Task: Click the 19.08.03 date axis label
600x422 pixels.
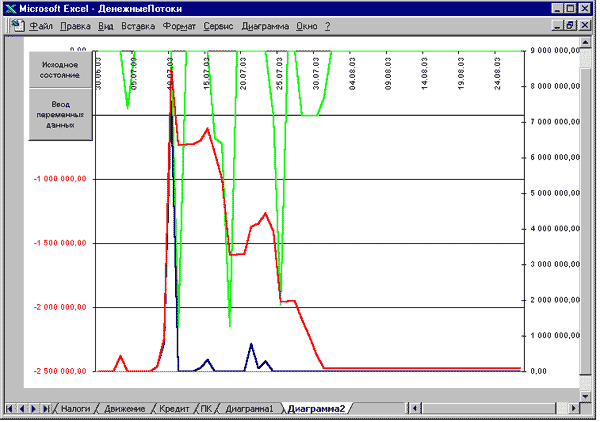Action: point(461,73)
